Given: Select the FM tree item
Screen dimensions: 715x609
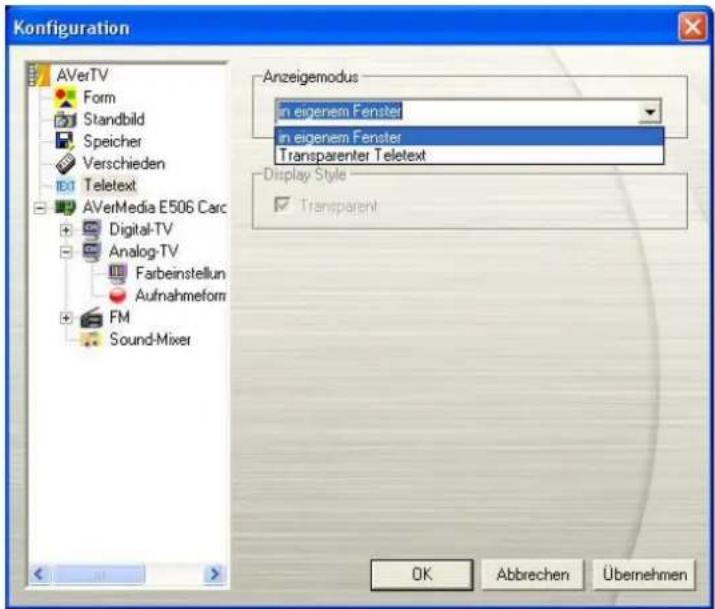Looking at the screenshot, I should pos(119,317).
